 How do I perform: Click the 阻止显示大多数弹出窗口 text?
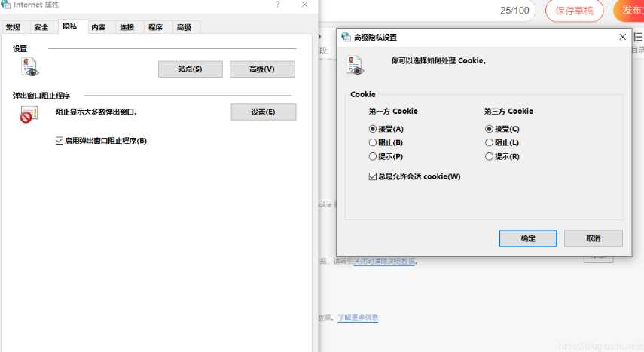(96, 112)
